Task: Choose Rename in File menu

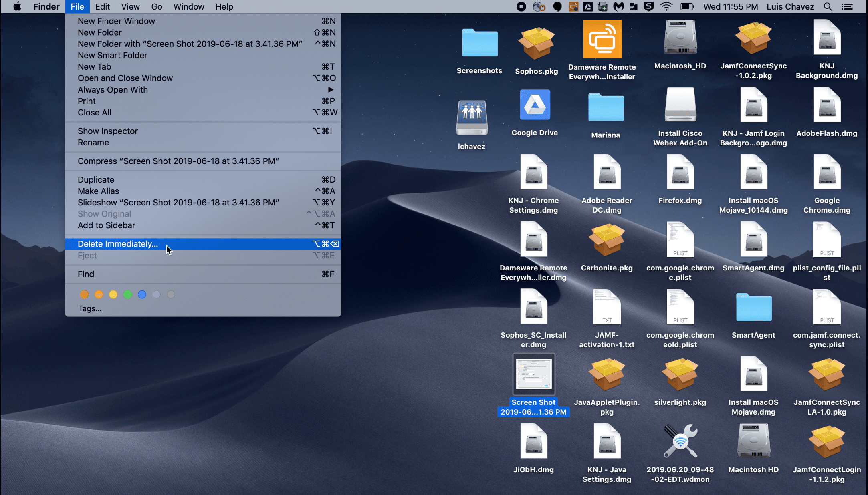Action: (x=203, y=143)
